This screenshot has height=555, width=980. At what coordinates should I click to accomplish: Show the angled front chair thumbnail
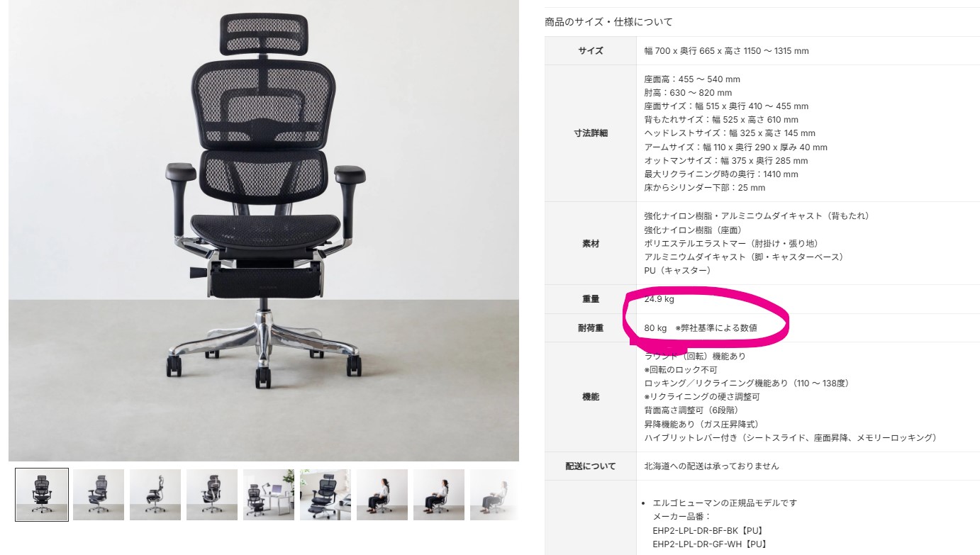click(x=99, y=495)
